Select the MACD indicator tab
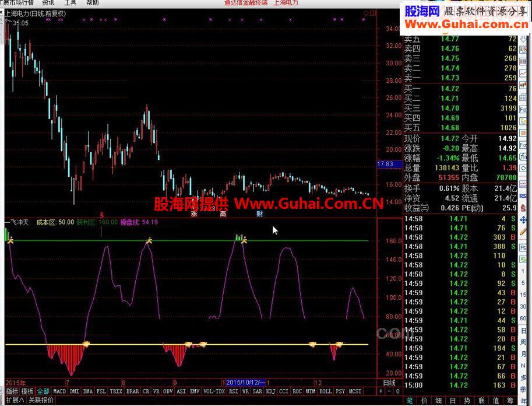Viewport: 532px width, 406px height. [x=59, y=391]
